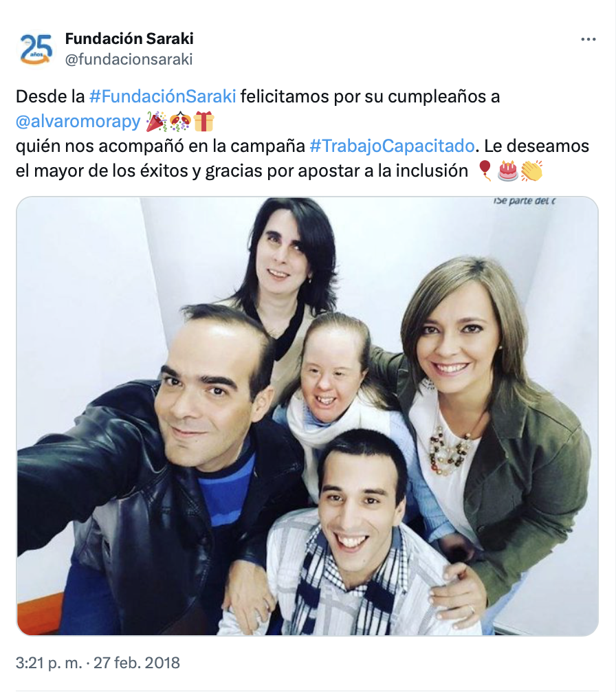Click the 'felicitamos por su cumpleaños' text
The height and width of the screenshot is (693, 616).
(x=370, y=96)
